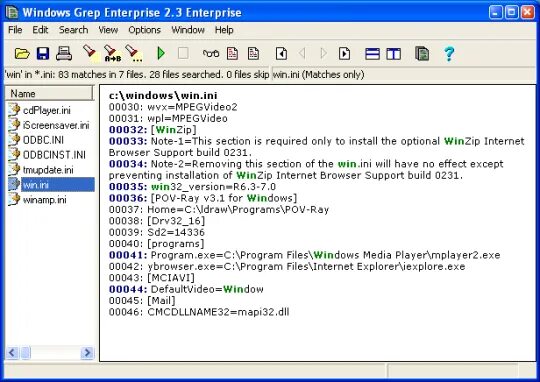The width and height of the screenshot is (540, 382).
Task: Click file icon beside cdPlayer.ini
Action: click(14, 110)
